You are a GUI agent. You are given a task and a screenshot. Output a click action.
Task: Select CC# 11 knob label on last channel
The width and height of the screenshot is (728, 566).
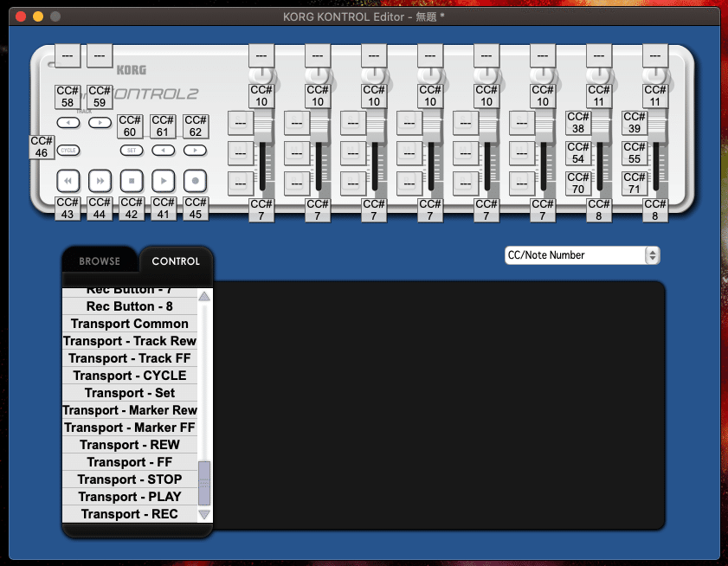(x=655, y=96)
